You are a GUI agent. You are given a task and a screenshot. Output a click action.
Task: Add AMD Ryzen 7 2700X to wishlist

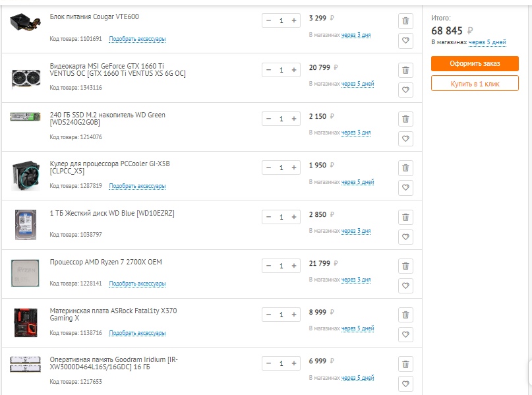click(x=405, y=286)
